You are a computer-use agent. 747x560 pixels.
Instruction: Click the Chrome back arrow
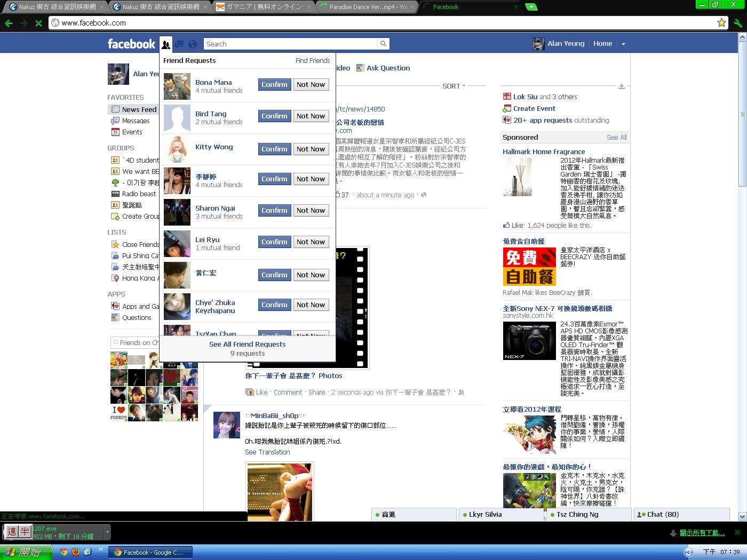coord(9,23)
